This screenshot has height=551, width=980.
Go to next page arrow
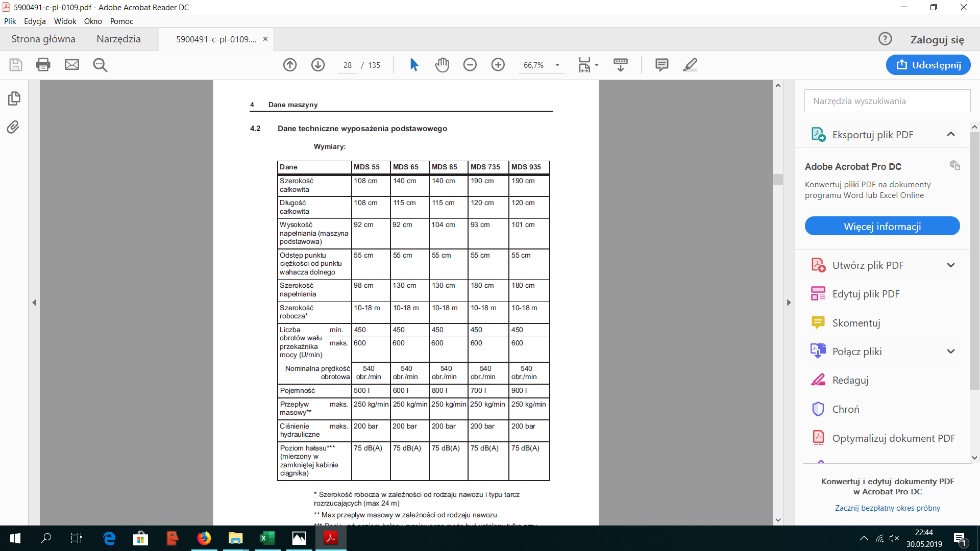(x=318, y=65)
